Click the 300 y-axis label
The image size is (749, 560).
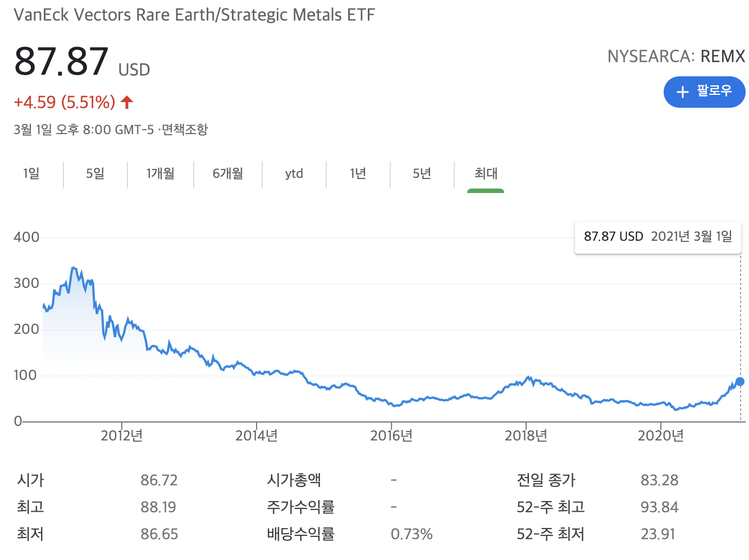(x=26, y=283)
